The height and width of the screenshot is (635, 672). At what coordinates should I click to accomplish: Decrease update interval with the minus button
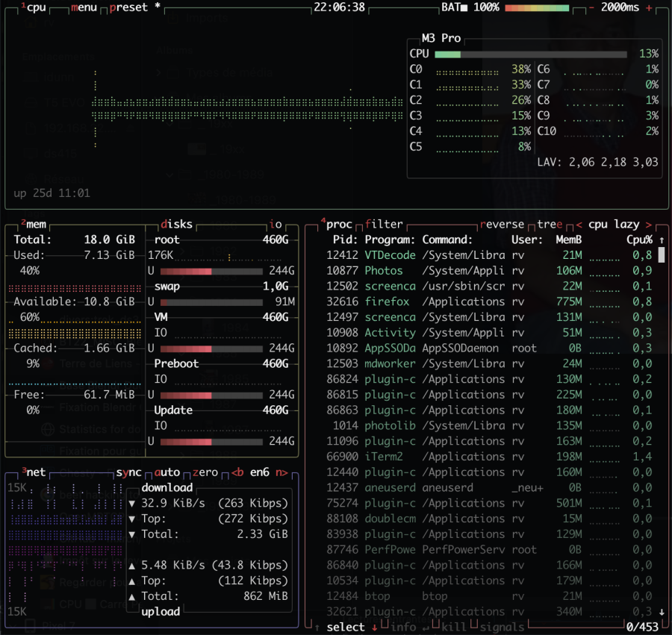point(592,7)
